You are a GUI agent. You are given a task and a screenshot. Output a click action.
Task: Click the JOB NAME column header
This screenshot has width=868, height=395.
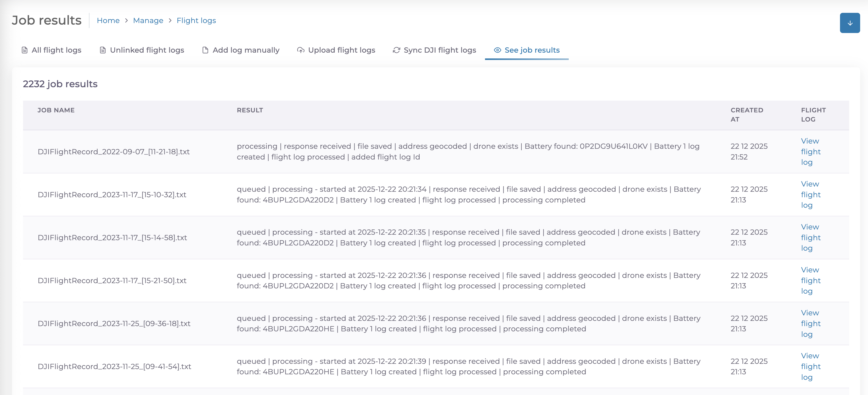point(56,110)
